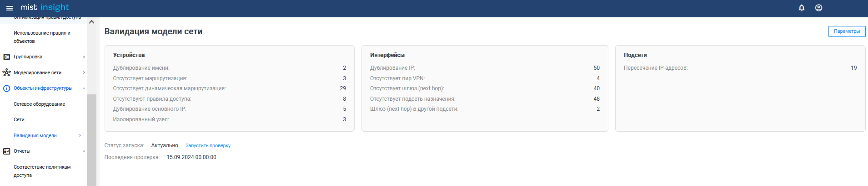Select the Сети menu item
Screen dimensions: 868x186
coord(19,119)
